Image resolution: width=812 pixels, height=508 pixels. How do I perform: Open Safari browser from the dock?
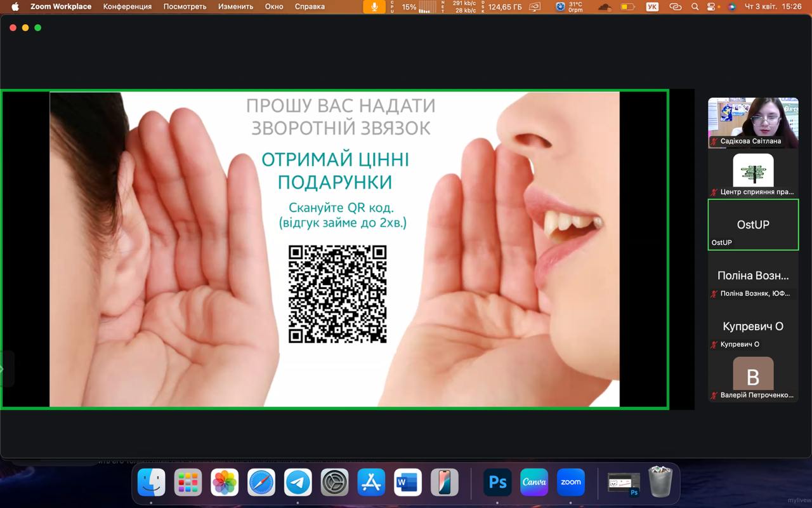point(261,483)
